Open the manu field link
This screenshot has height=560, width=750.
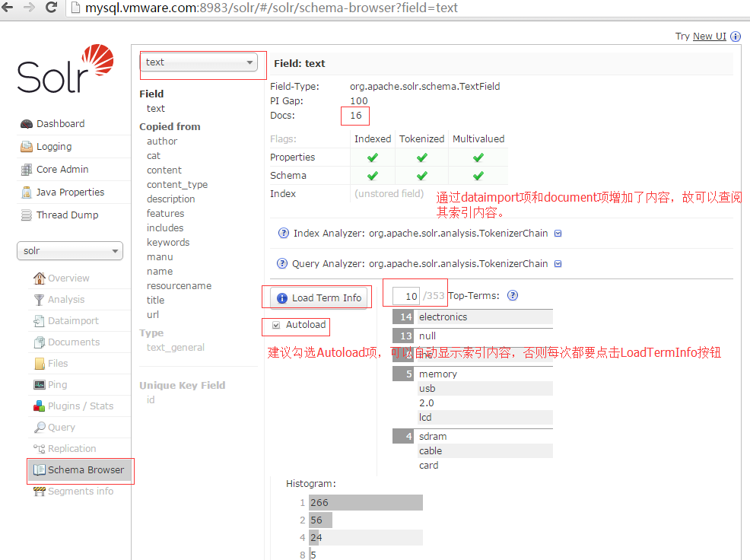pyautogui.click(x=160, y=257)
